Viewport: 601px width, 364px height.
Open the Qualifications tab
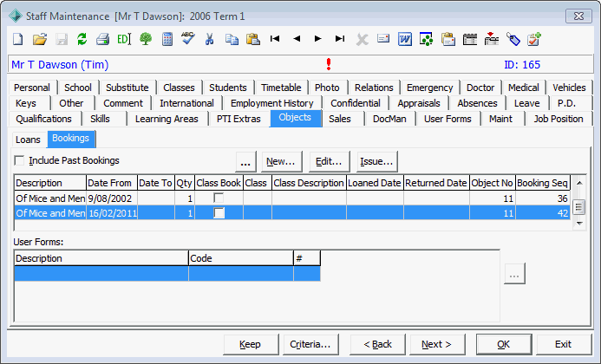(x=43, y=119)
